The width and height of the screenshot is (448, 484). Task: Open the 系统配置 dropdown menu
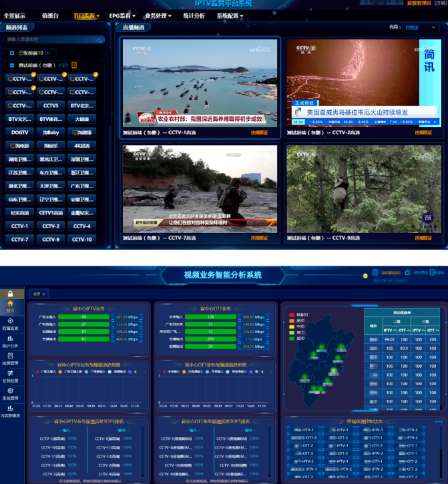pos(230,16)
